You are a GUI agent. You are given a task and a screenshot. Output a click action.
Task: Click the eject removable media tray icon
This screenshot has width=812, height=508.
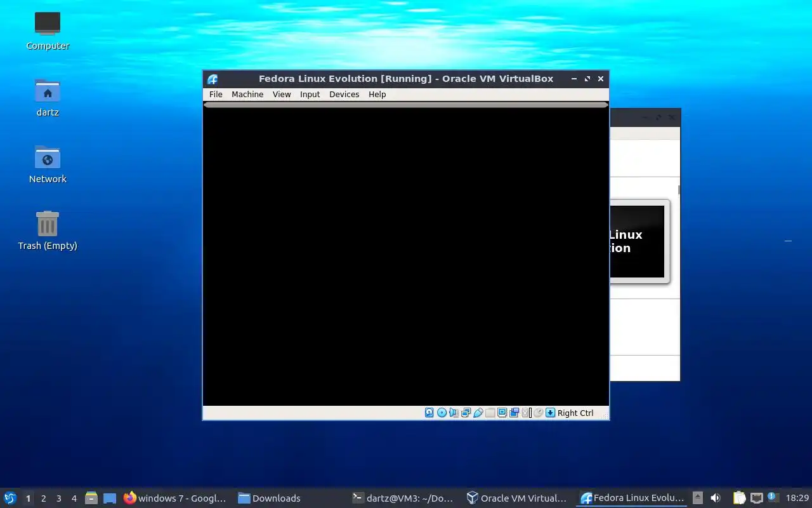pyautogui.click(x=698, y=498)
